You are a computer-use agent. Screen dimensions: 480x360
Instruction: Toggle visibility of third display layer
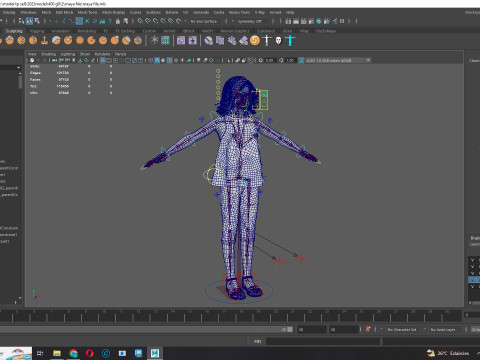pyautogui.click(x=472, y=273)
